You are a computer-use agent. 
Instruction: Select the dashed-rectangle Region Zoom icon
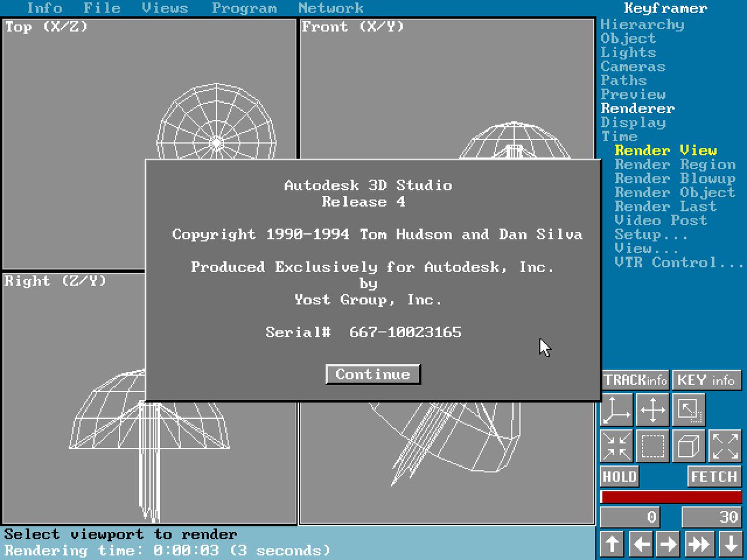[652, 446]
